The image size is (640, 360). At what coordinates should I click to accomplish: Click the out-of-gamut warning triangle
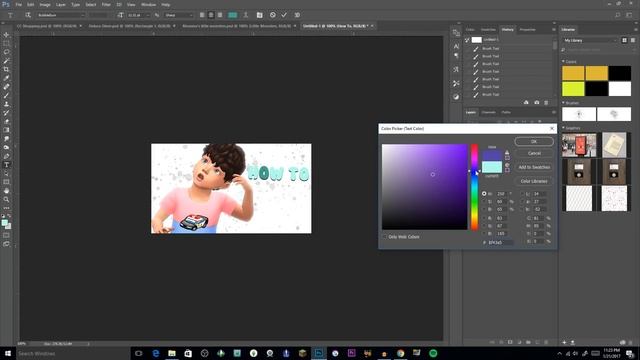[x=507, y=152]
